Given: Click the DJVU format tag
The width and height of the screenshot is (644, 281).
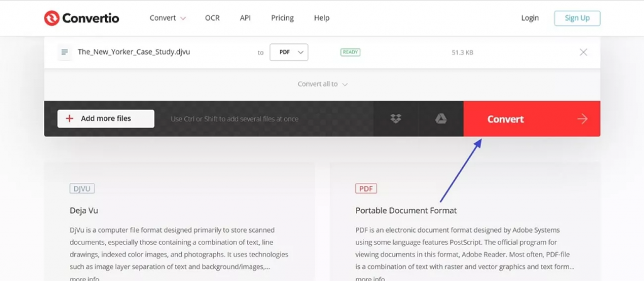Looking at the screenshot, I should point(82,189).
